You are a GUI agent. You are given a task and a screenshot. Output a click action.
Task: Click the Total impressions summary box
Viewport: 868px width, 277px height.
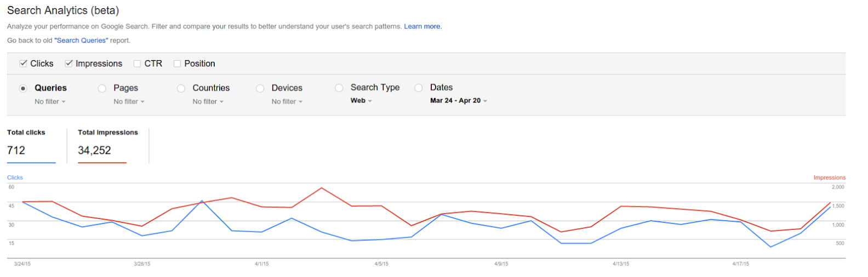(x=107, y=145)
